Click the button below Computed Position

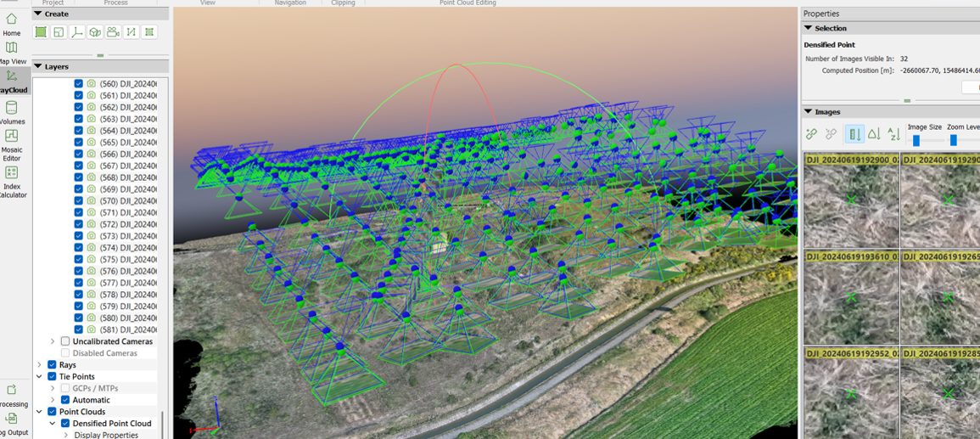point(971,88)
